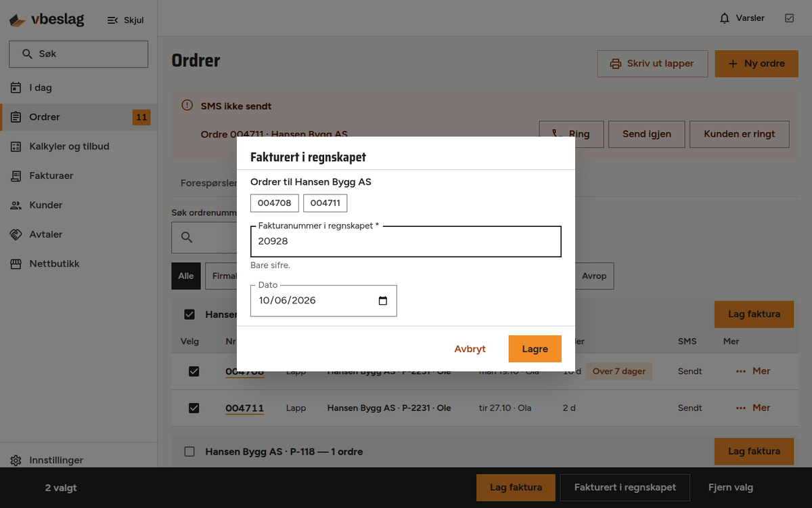The image size is (812, 508).
Task: Uncheck the checkbox for order 004711
Action: tap(194, 408)
